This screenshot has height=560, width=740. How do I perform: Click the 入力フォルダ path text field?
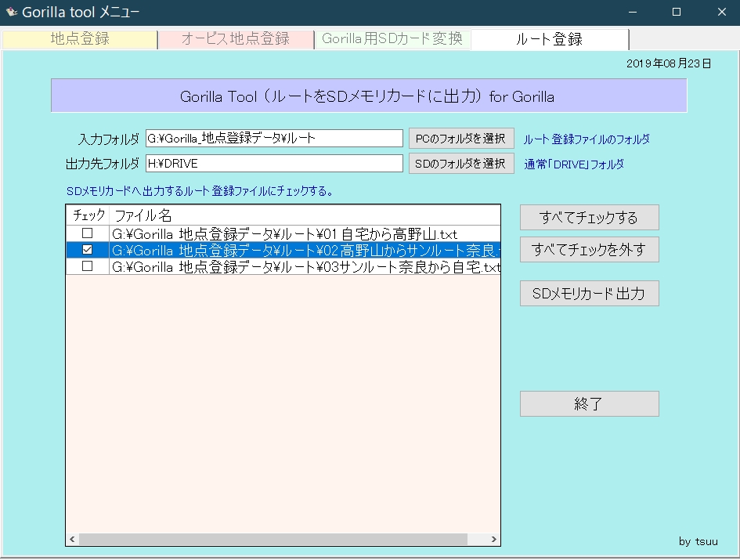pos(274,139)
